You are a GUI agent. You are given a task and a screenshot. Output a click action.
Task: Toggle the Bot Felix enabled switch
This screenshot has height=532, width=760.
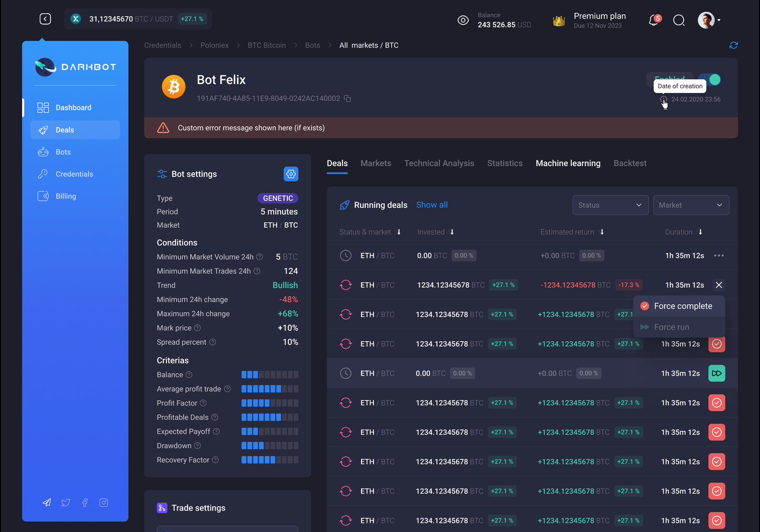pyautogui.click(x=710, y=80)
